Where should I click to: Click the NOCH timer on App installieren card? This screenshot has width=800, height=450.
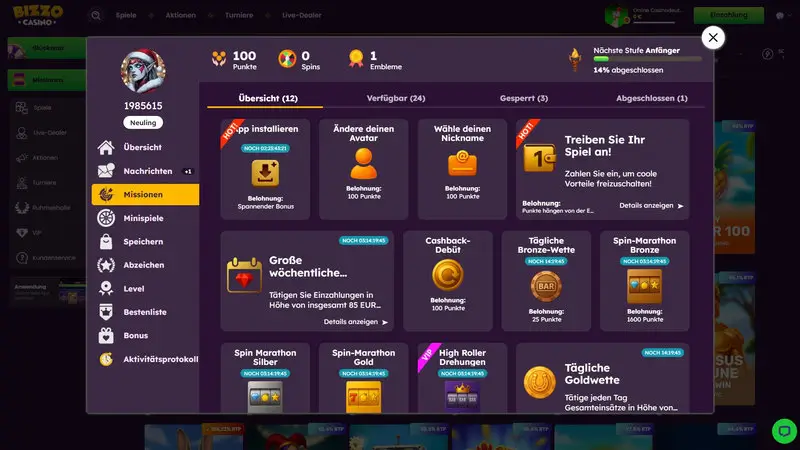(x=265, y=148)
